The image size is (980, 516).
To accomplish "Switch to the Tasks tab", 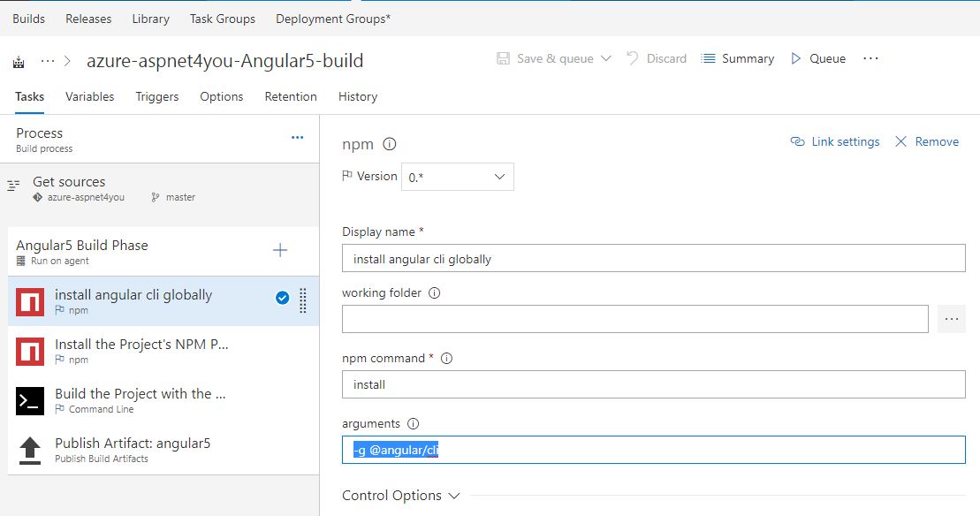I will (29, 97).
